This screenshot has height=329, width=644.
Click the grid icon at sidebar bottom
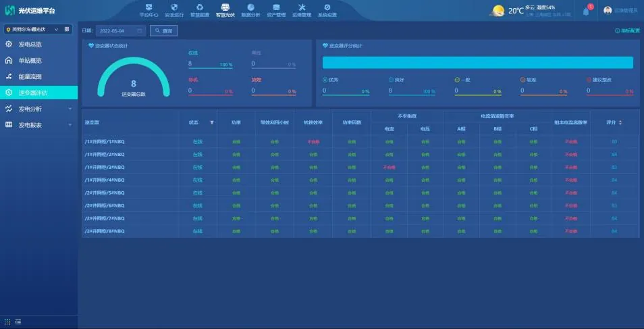tap(7, 322)
